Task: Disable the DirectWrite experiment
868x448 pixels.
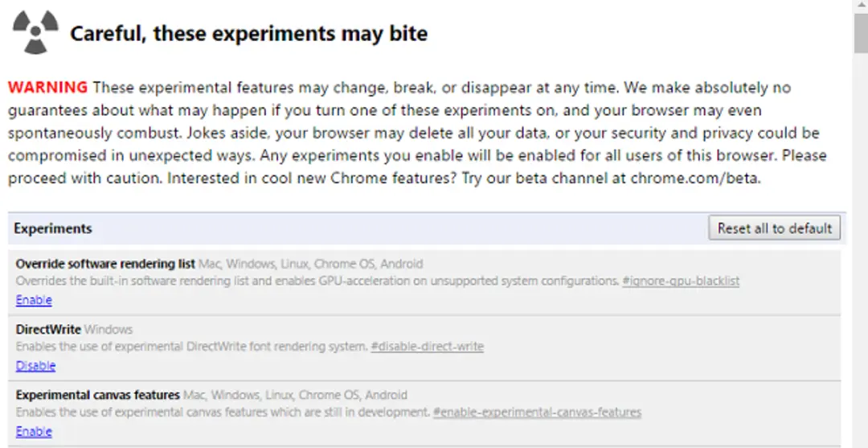Action: [x=35, y=365]
